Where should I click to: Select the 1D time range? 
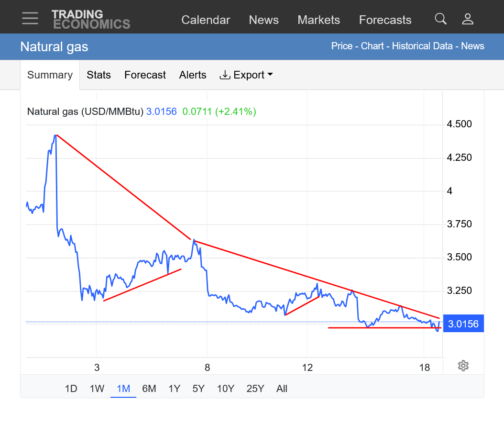[x=71, y=389]
